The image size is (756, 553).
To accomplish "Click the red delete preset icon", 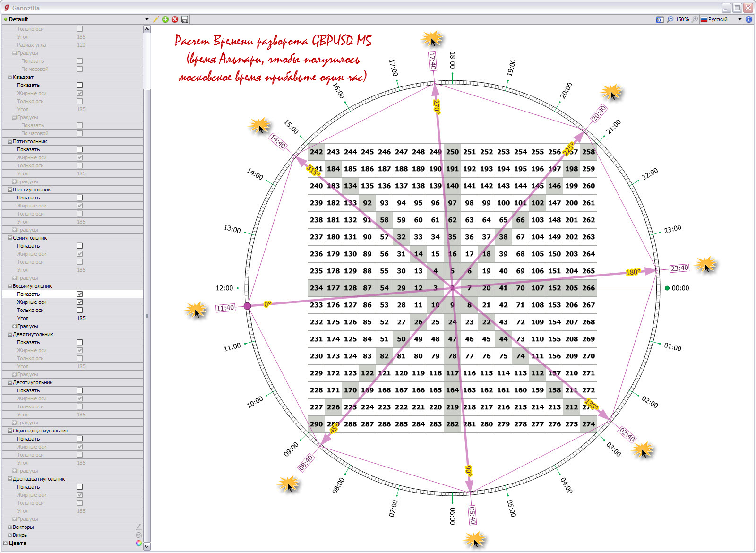I will (x=175, y=19).
